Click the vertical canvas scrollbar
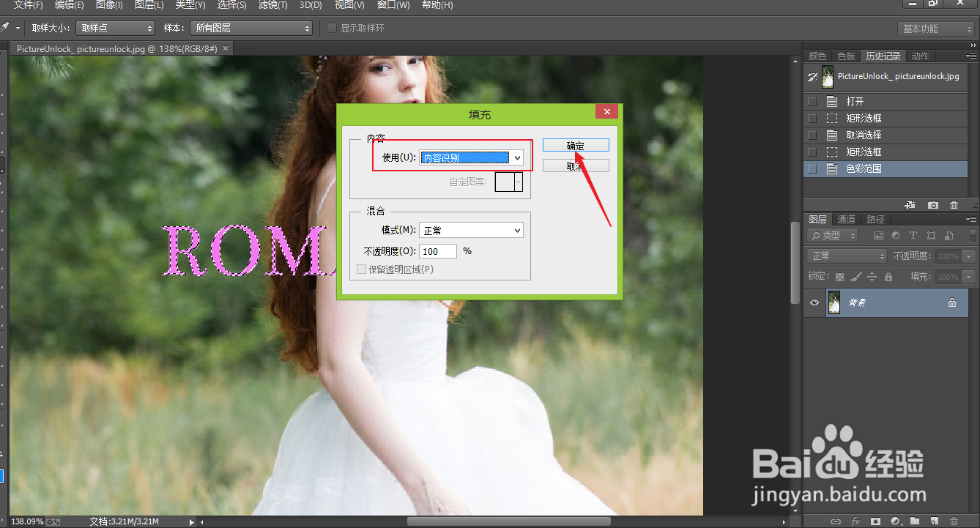Viewport: 980px width, 528px height. point(795,263)
